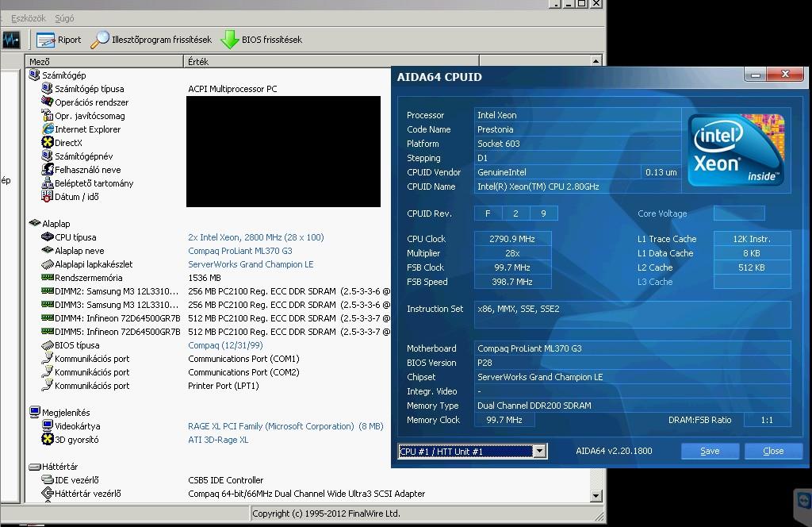The height and width of the screenshot is (527, 812).
Task: Click the Megjelenítés monitor icon
Action: click(x=35, y=412)
